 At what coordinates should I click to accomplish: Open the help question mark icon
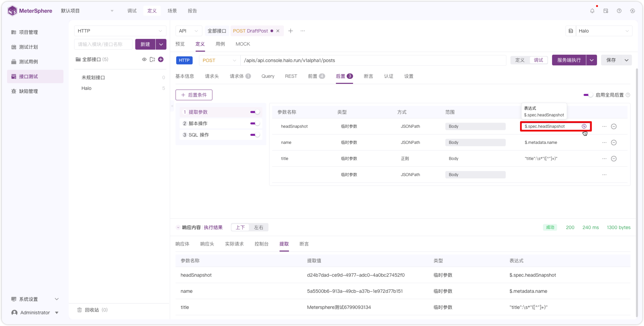tap(619, 11)
